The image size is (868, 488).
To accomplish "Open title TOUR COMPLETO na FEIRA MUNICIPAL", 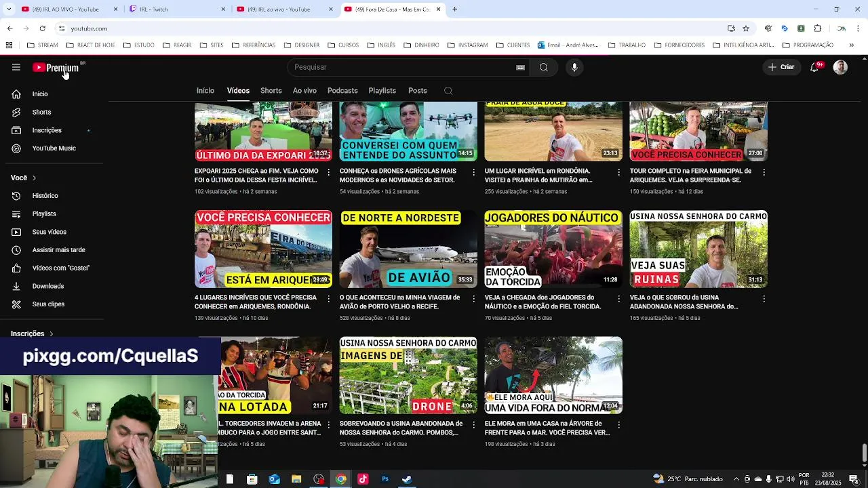I will [x=690, y=176].
